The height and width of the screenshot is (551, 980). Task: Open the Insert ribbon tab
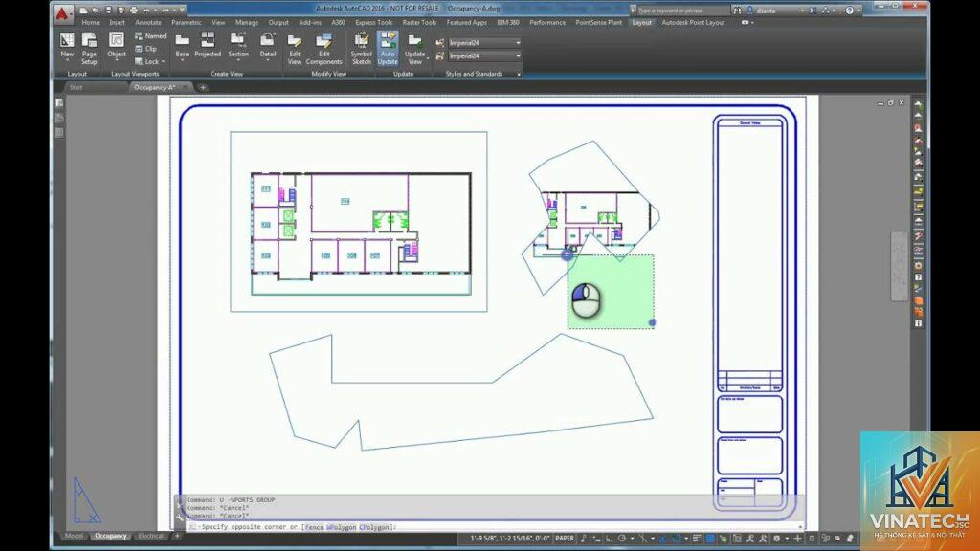(x=117, y=23)
